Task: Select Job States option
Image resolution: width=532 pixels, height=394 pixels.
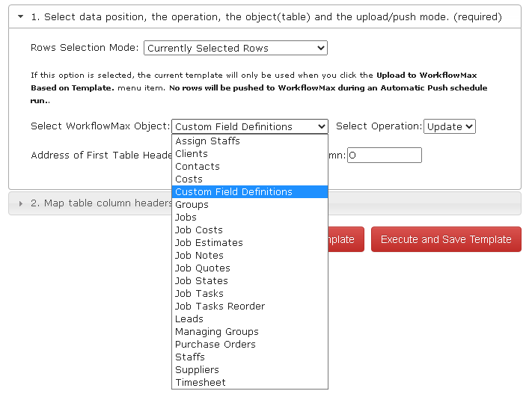Action: [250, 281]
